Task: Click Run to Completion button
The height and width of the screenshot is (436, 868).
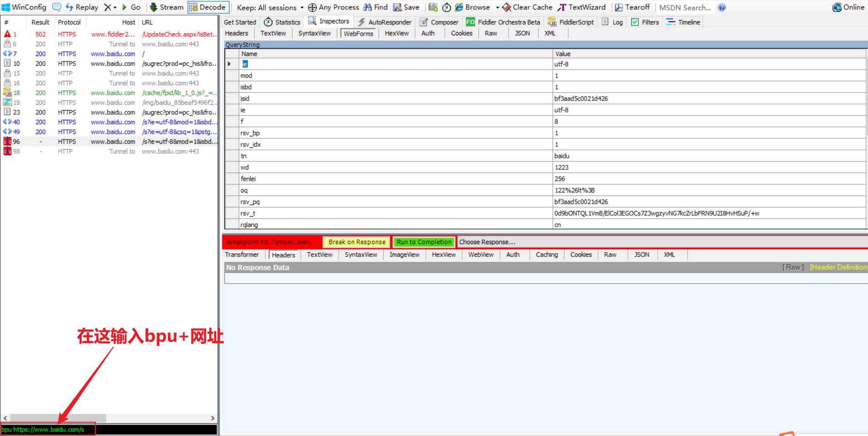Action: point(424,242)
